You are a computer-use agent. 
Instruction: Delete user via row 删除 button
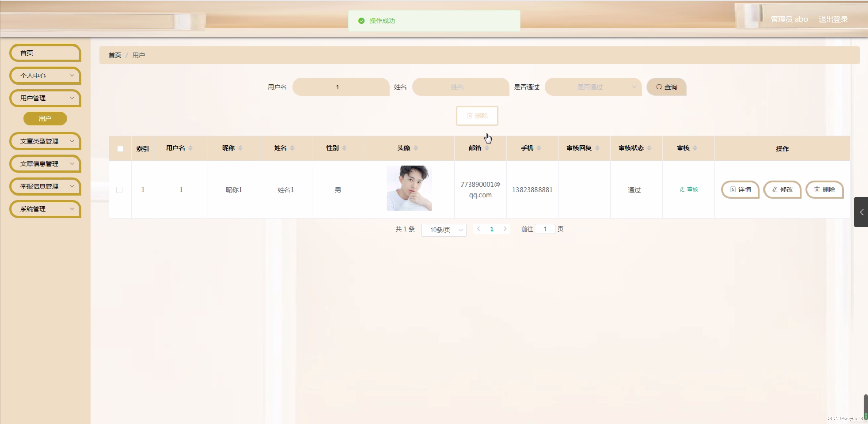click(824, 189)
